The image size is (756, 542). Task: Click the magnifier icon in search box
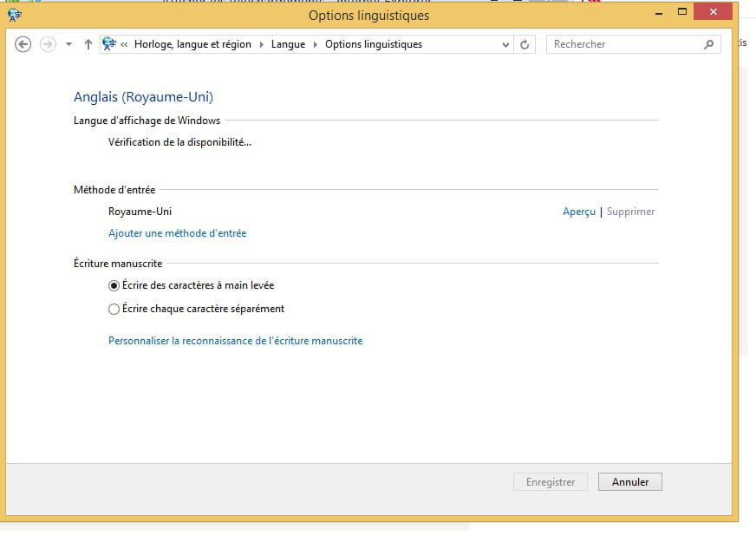coord(708,44)
